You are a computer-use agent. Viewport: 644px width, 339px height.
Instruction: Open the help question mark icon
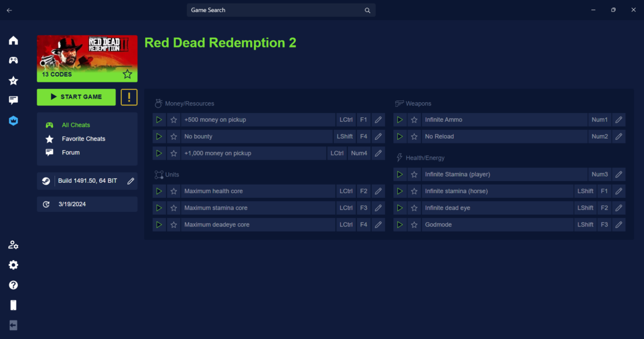point(13,285)
